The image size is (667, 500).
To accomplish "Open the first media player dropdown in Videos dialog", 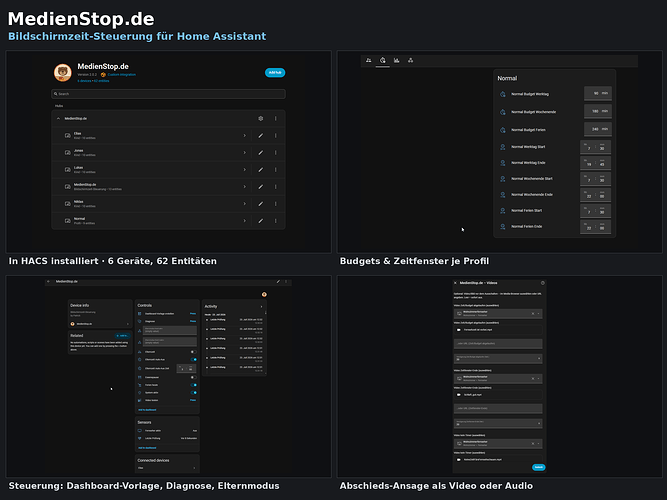I will coord(498,314).
